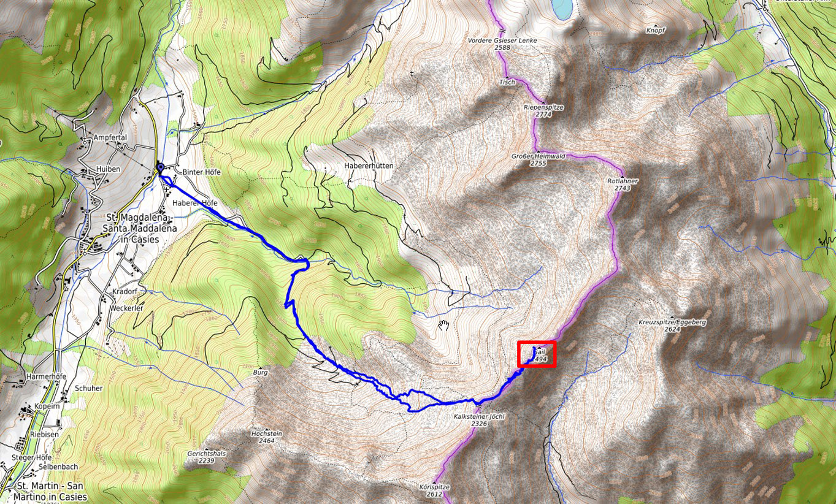Viewport: 836px width, 504px height.
Task: Click the blue start pin at Binter Höfe
Action: pos(161,168)
